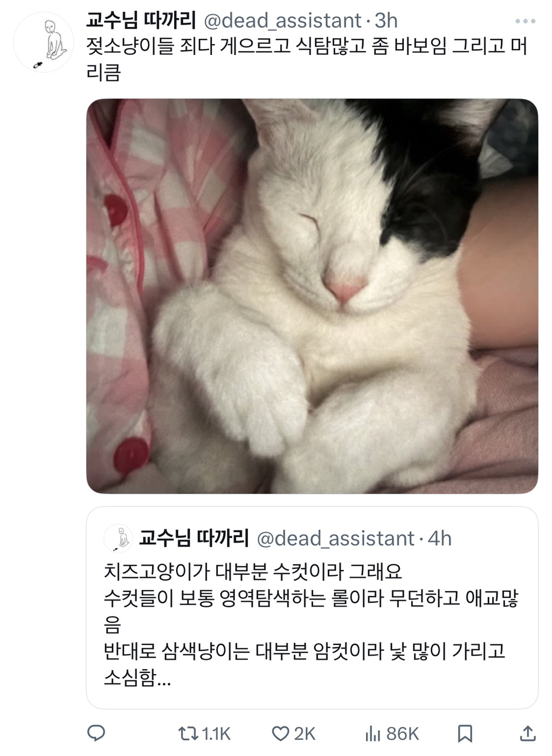Viewport: 552px width, 756px height.
Task: Open the small avatar in the quoted tweet
Action: pyautogui.click(x=118, y=539)
